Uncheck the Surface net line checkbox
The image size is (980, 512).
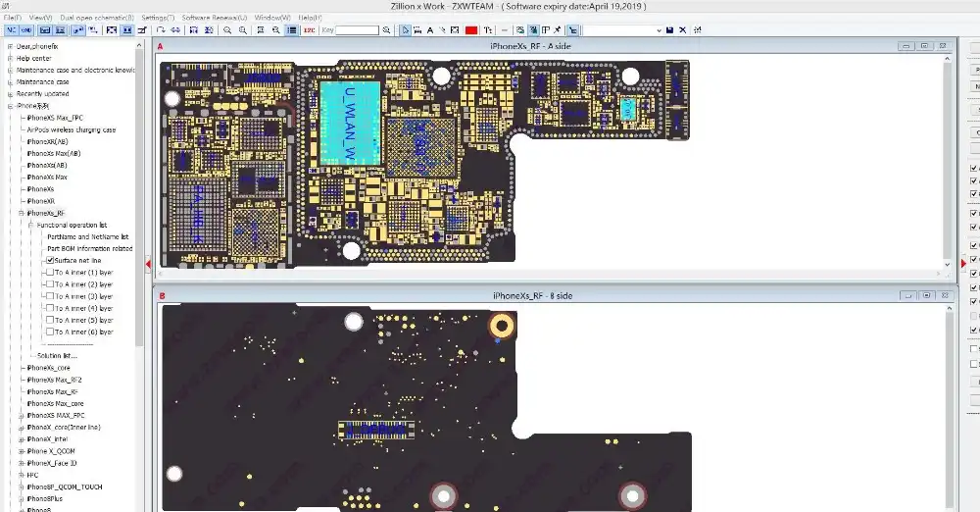pyautogui.click(x=50, y=260)
